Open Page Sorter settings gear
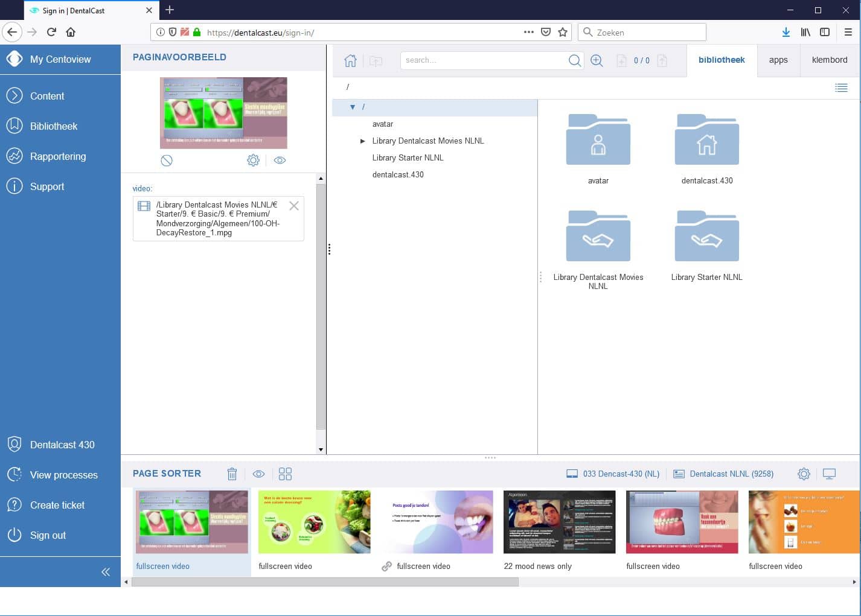 804,474
